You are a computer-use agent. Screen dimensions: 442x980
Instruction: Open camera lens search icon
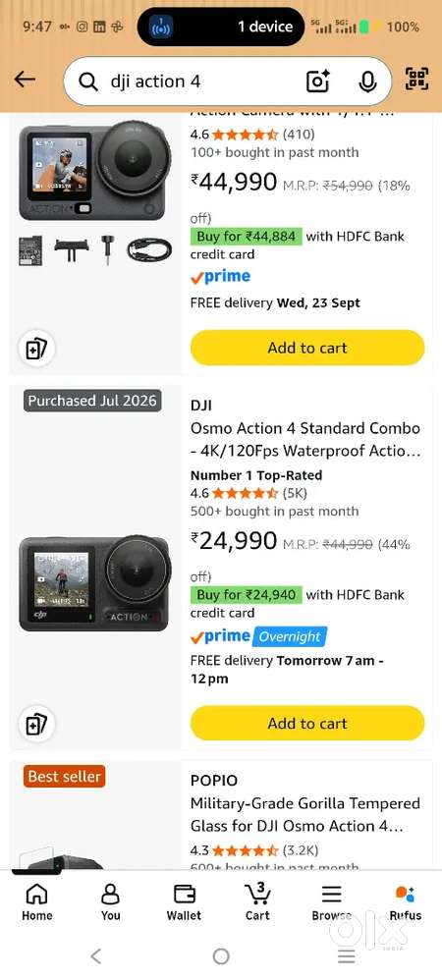[x=317, y=82]
